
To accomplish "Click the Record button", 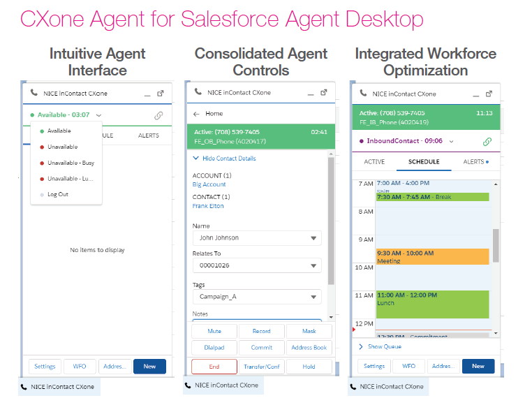I will point(262,331).
